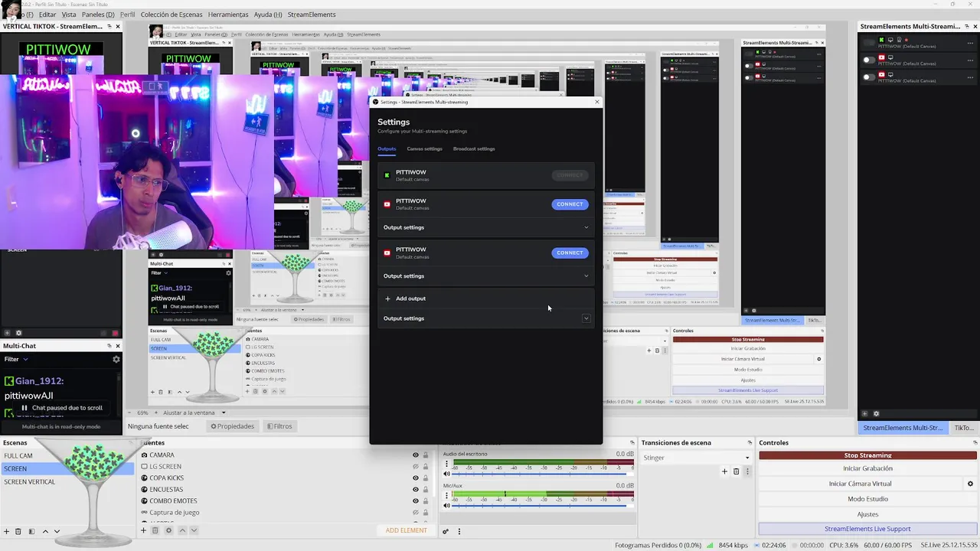980x551 pixels.
Task: Move source up using the Fuentes toolbar arrow
Action: [182, 530]
